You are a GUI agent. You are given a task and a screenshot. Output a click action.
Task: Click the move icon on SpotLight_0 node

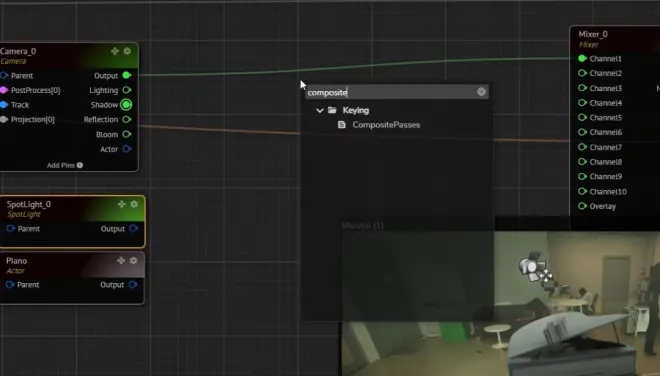[122, 204]
